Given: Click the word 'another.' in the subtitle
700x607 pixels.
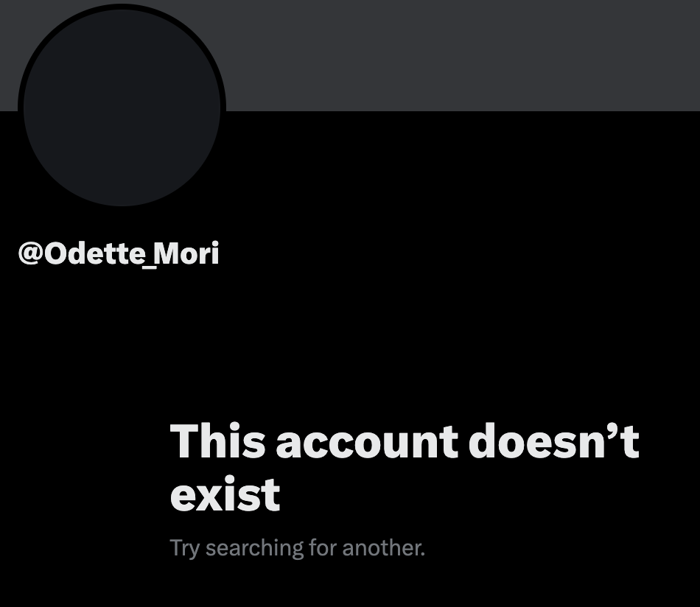Looking at the screenshot, I should [383, 547].
